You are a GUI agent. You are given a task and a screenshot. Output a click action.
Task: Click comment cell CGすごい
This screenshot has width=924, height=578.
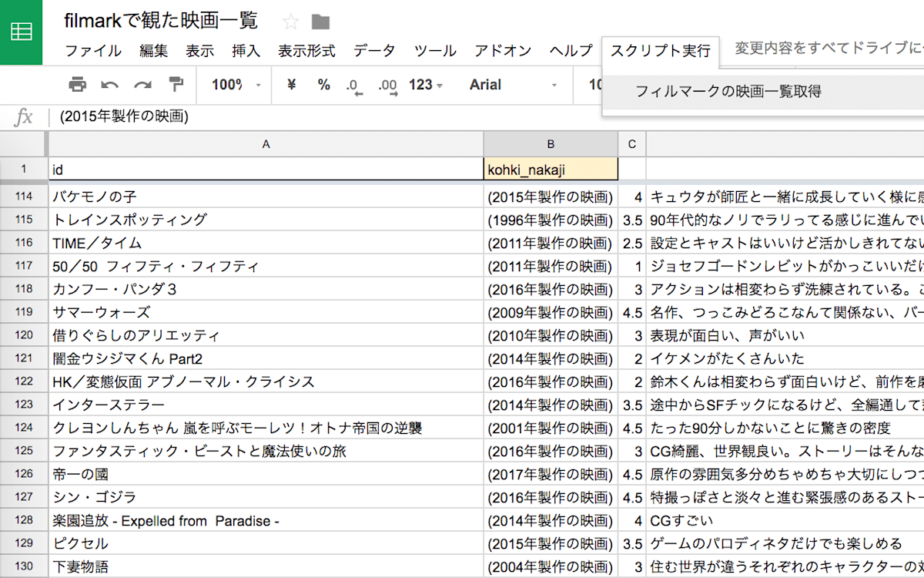coord(785,520)
